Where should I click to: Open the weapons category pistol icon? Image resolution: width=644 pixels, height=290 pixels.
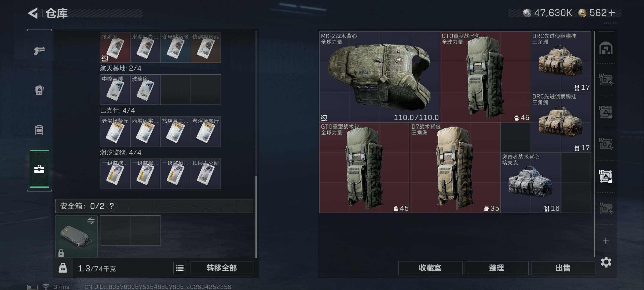click(x=39, y=50)
